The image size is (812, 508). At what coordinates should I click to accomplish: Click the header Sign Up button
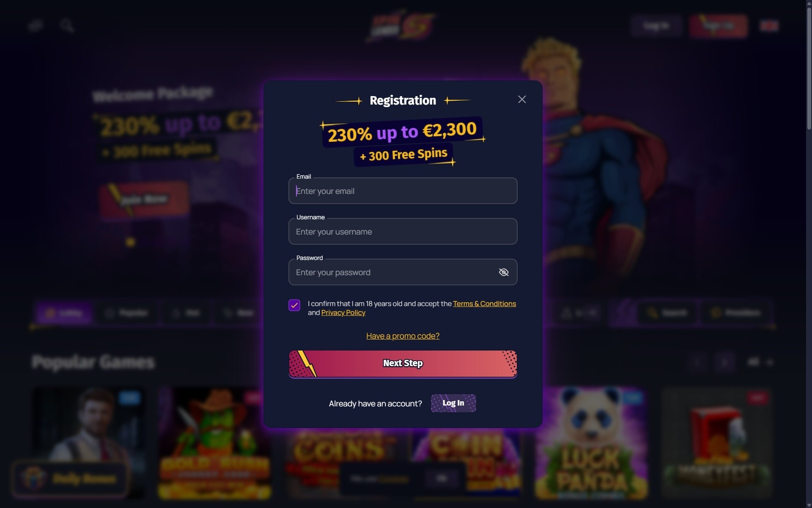click(718, 26)
